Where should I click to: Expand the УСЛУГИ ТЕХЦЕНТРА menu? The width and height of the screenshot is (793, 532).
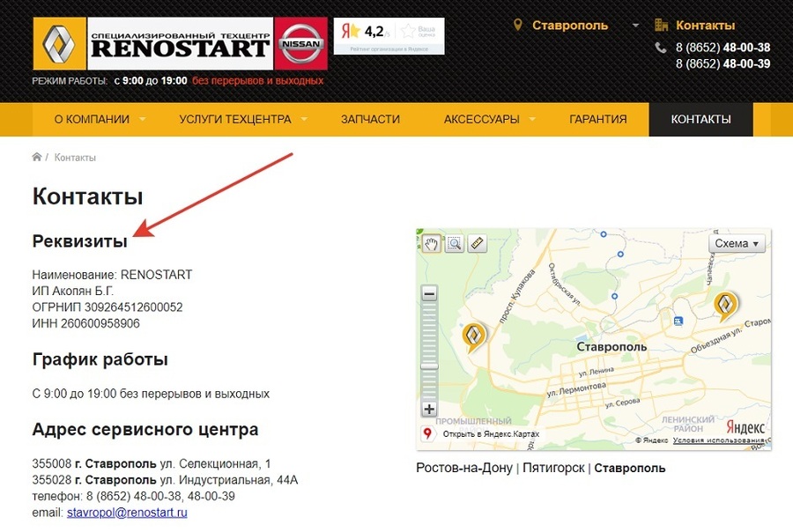tap(243, 119)
